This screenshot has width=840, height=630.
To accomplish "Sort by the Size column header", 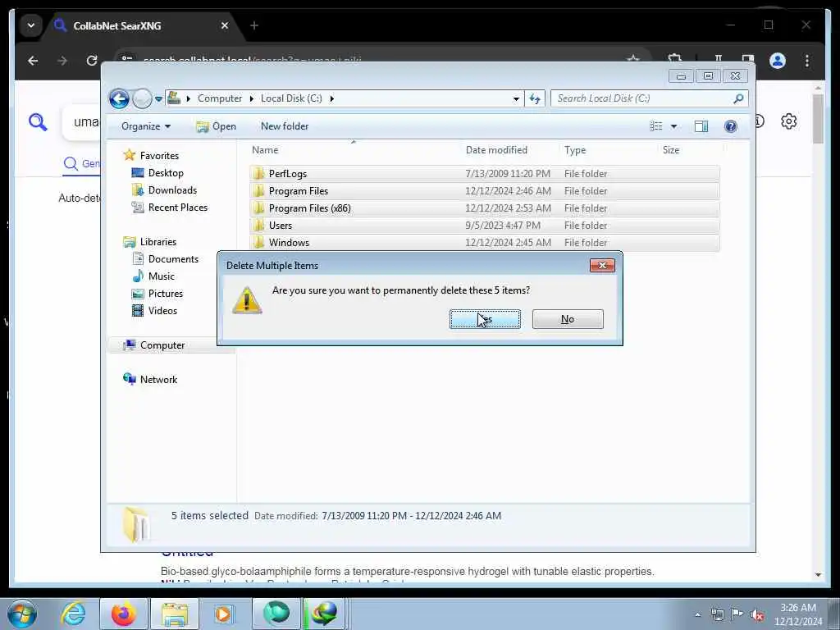I will (x=671, y=150).
